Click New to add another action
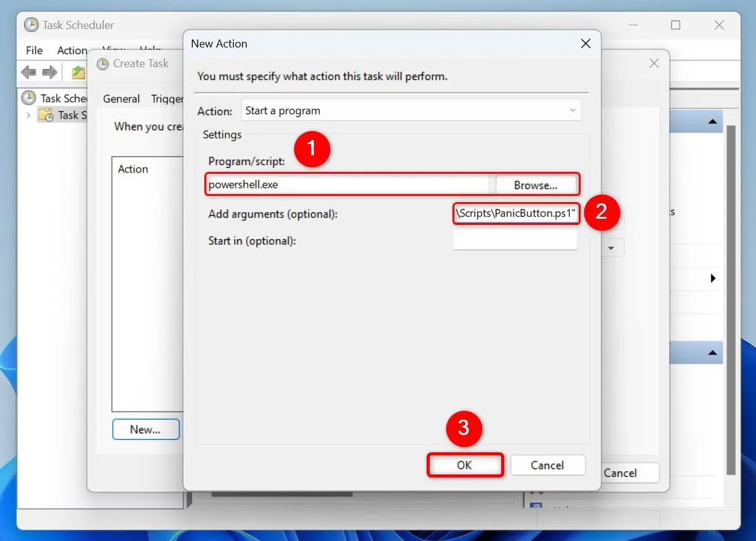756x541 pixels. (145, 429)
